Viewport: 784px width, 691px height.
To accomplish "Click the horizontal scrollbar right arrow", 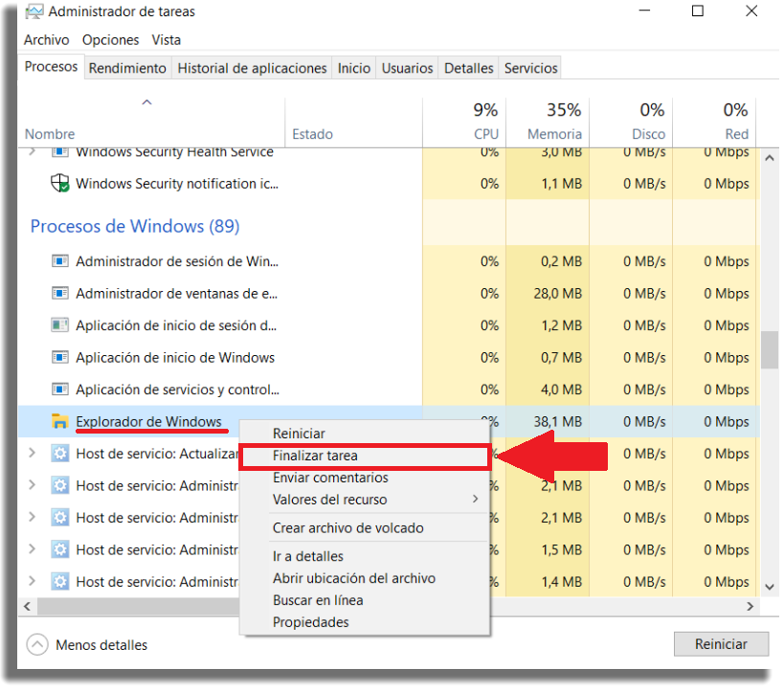I will coord(750,606).
